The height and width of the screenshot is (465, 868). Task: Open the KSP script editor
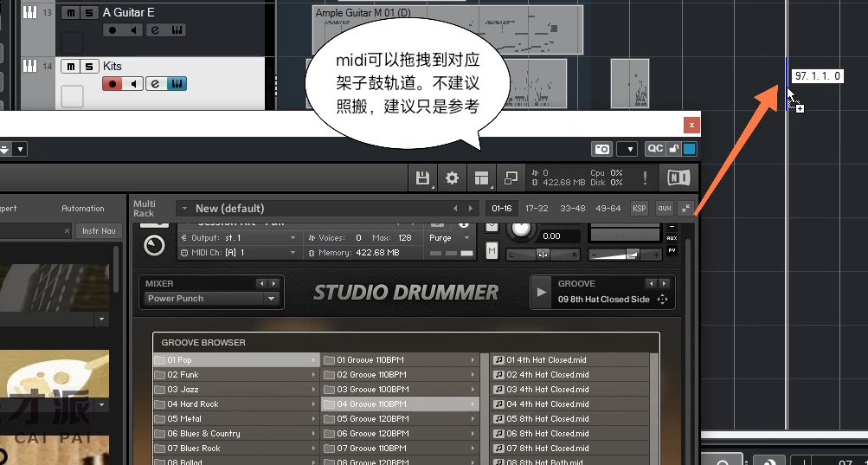click(x=639, y=209)
